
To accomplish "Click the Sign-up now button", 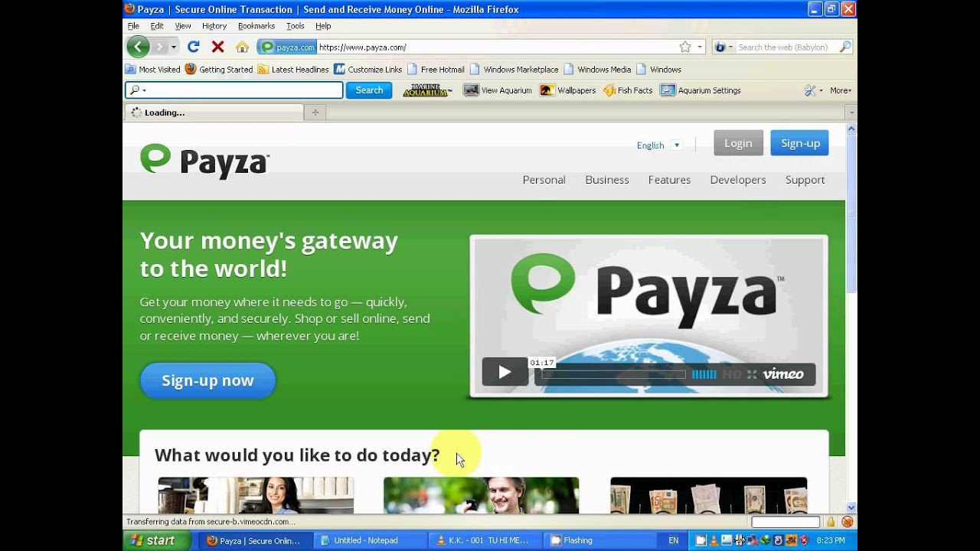I will pyautogui.click(x=207, y=380).
